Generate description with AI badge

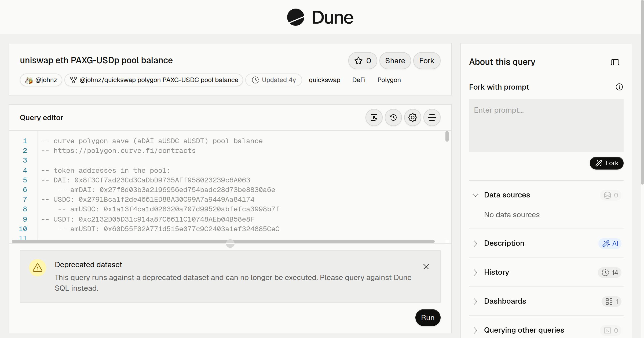[610, 243]
